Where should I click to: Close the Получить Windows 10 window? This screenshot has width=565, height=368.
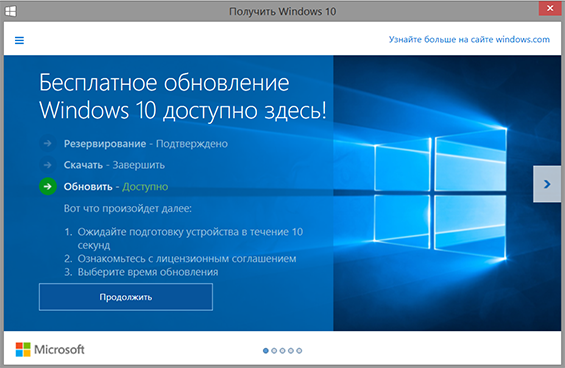pyautogui.click(x=550, y=8)
